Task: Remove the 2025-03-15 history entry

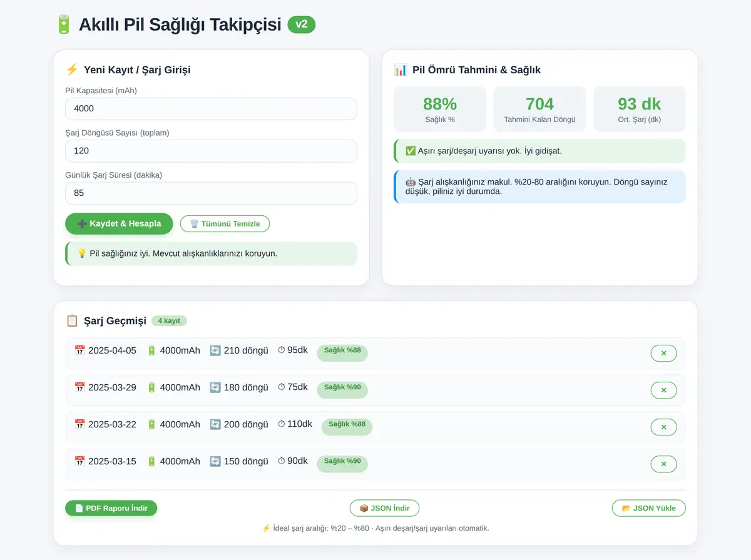Action: pos(663,464)
